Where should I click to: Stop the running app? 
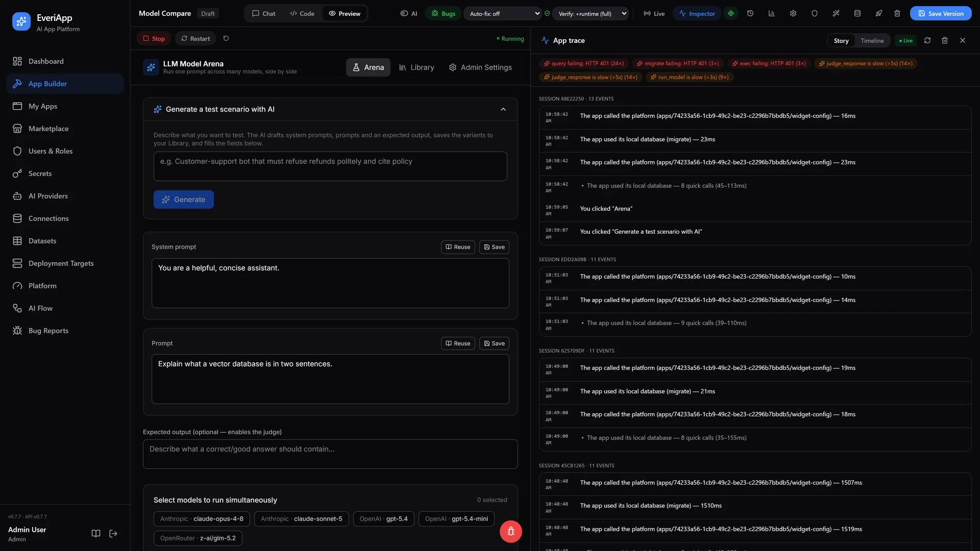154,38
